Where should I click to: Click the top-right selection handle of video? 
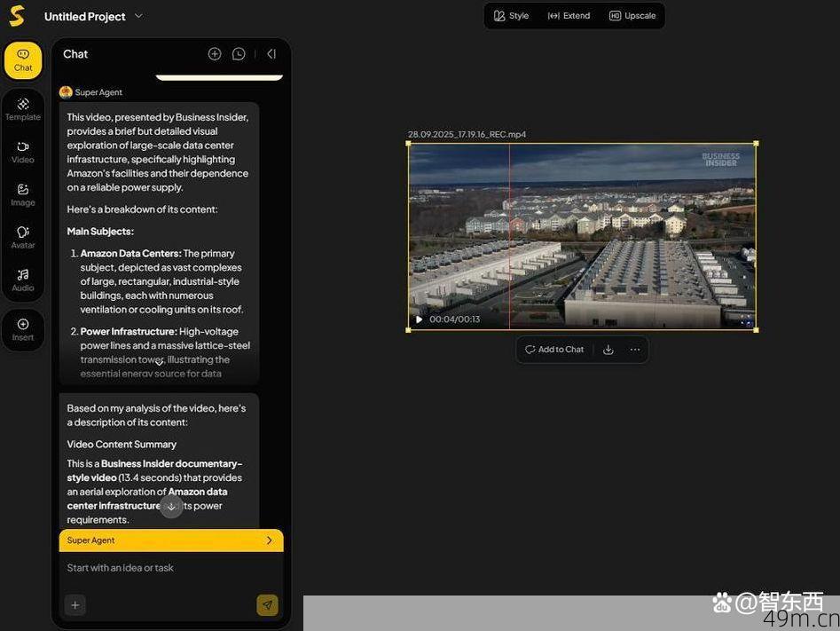(756, 144)
